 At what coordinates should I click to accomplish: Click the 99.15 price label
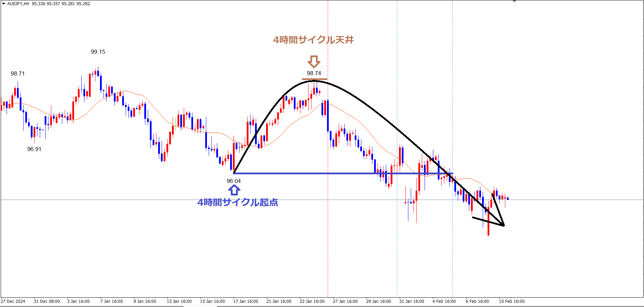coord(98,52)
